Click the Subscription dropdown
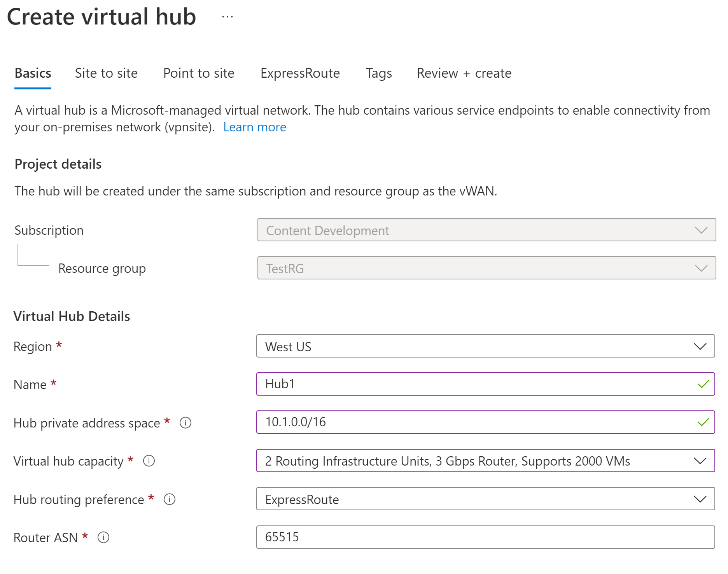The height and width of the screenshot is (574, 728). (486, 230)
